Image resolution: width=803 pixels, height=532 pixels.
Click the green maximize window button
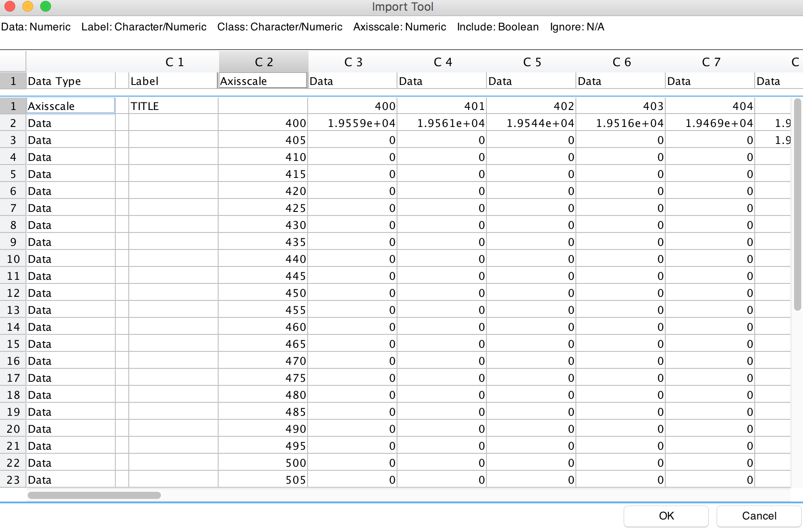point(46,6)
